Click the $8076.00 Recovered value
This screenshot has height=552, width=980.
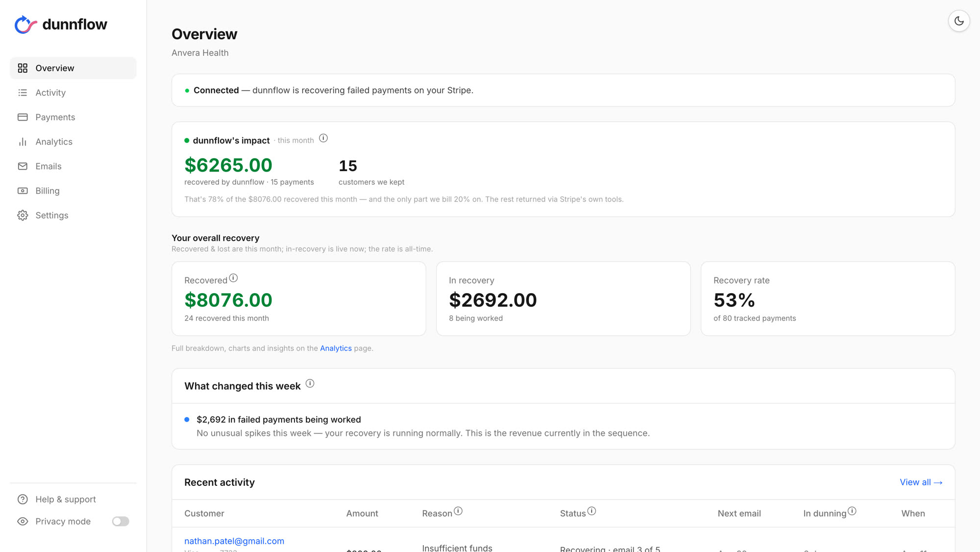[228, 300]
